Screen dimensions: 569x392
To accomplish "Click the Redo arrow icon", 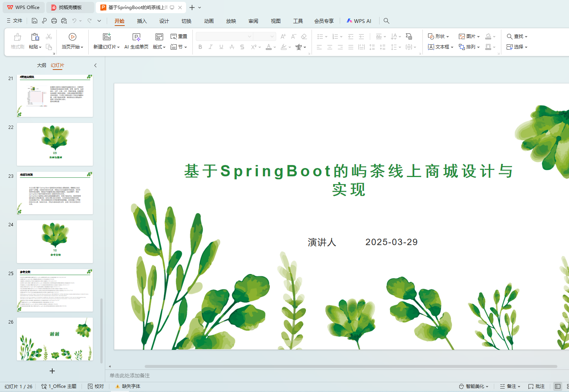I will (x=89, y=21).
